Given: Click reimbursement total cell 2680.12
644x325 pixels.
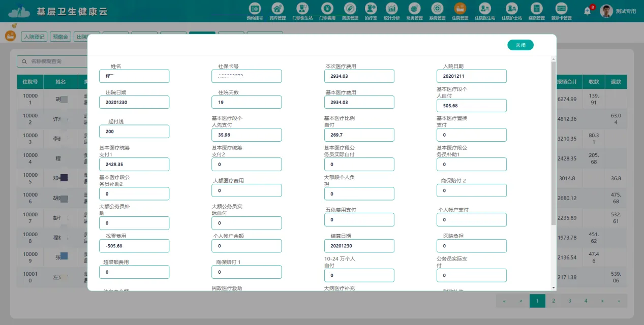Looking at the screenshot, I should click(x=567, y=198).
